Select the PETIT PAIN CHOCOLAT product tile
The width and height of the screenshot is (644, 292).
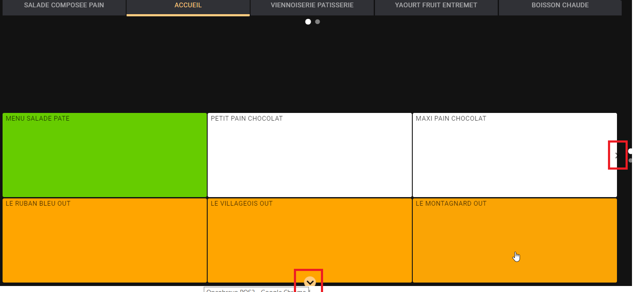pyautogui.click(x=309, y=155)
